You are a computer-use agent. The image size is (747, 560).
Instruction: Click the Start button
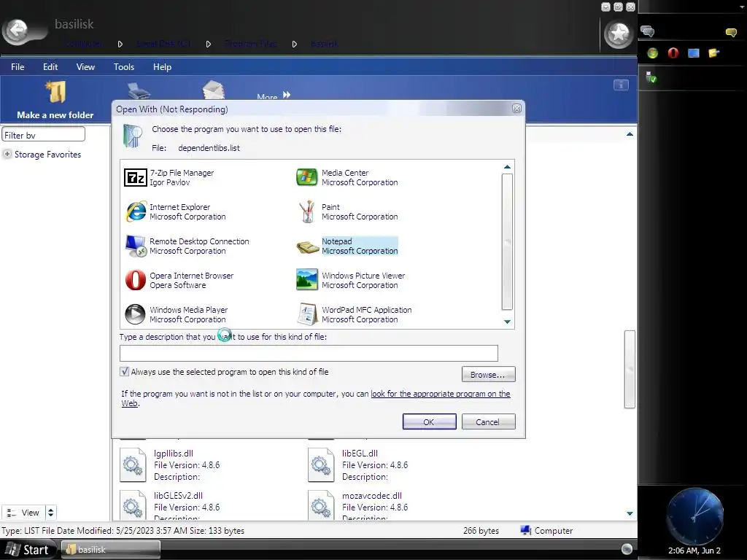(x=28, y=550)
